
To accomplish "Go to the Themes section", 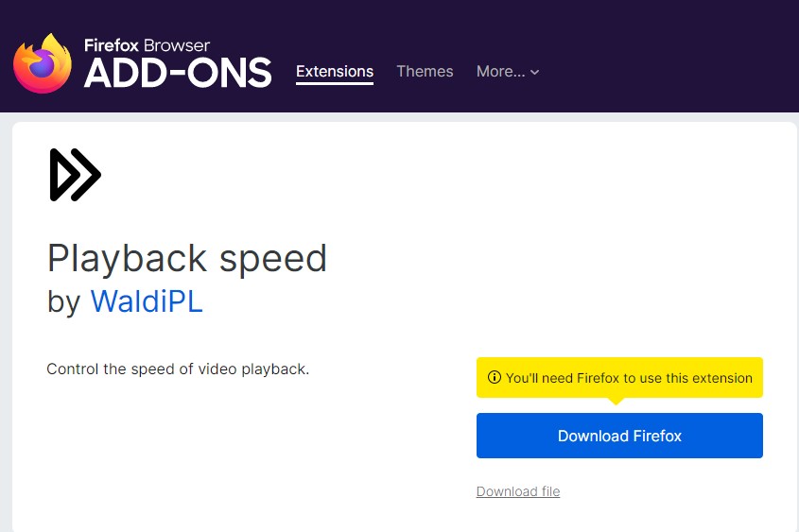I will click(425, 72).
